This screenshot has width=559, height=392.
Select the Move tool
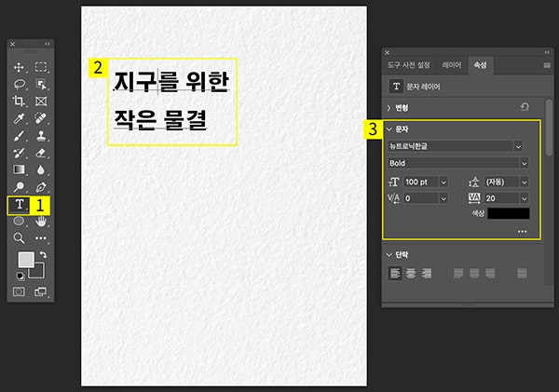point(19,67)
